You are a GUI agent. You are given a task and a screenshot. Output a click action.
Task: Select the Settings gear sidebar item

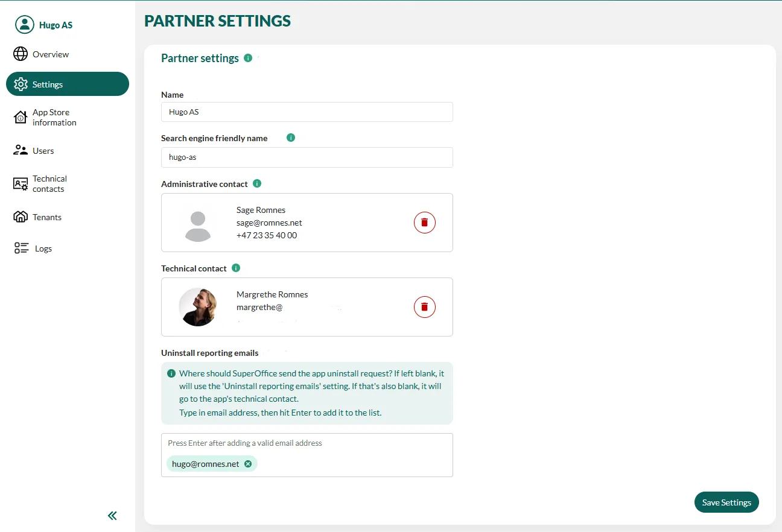click(21, 84)
